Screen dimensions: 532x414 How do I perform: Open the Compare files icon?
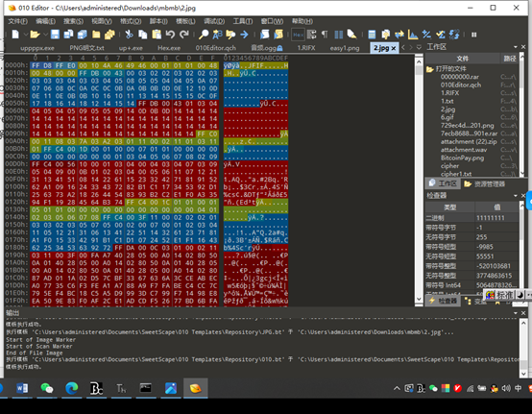386,35
